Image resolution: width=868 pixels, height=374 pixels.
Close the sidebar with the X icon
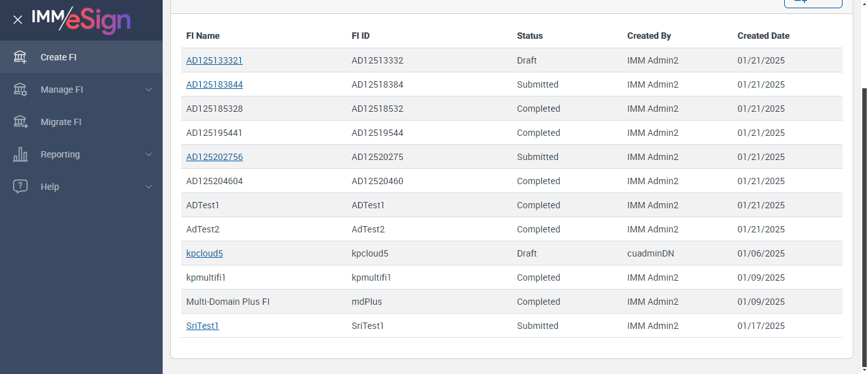(18, 20)
